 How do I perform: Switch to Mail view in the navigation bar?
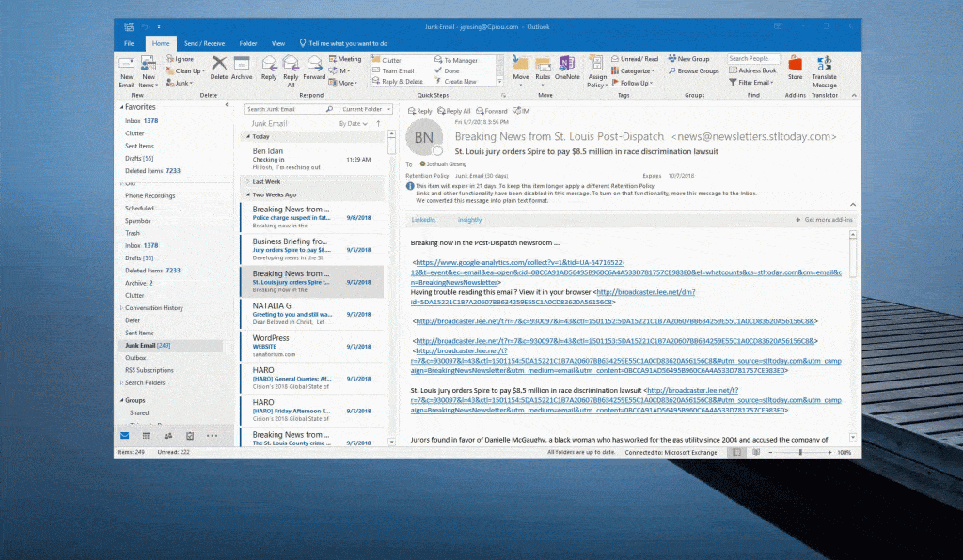pos(125,436)
